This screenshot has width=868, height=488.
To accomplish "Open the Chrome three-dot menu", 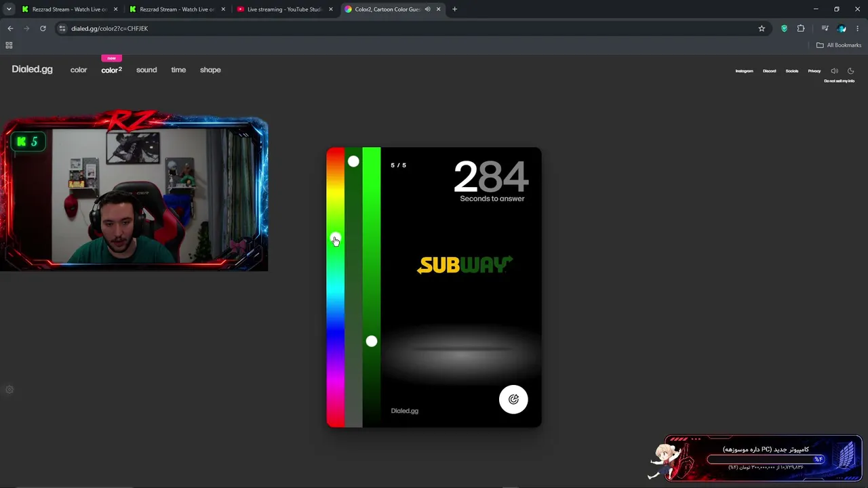I will (858, 28).
